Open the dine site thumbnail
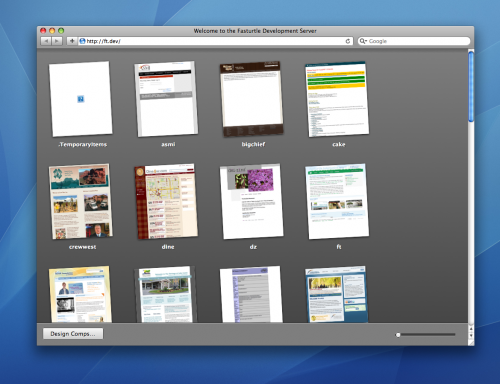The height and width of the screenshot is (384, 500). (x=166, y=201)
